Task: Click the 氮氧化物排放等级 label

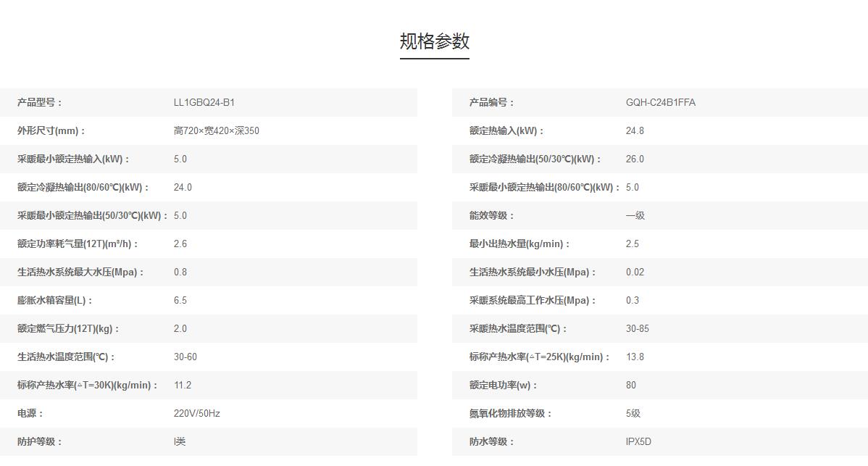Action: coord(511,413)
